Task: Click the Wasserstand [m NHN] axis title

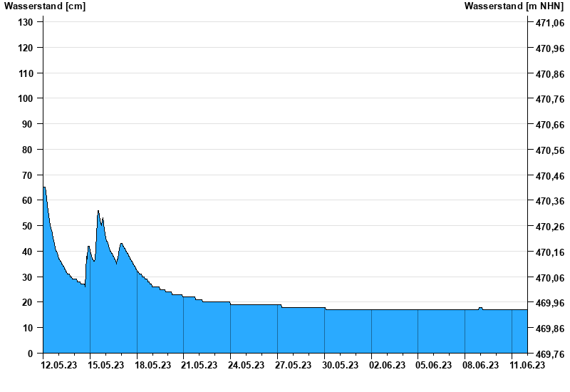Action: click(514, 6)
